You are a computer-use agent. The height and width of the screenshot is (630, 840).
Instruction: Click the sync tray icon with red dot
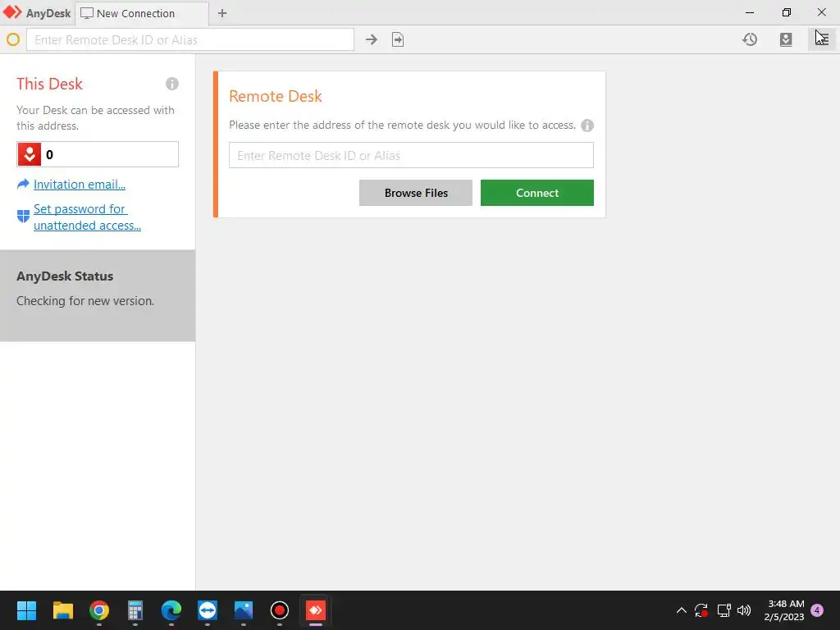[x=701, y=610]
